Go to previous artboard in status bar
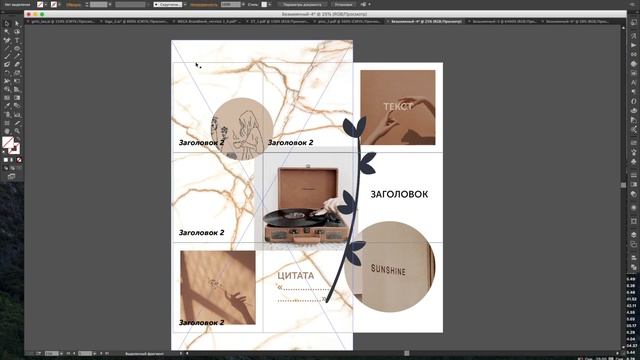 point(74,353)
